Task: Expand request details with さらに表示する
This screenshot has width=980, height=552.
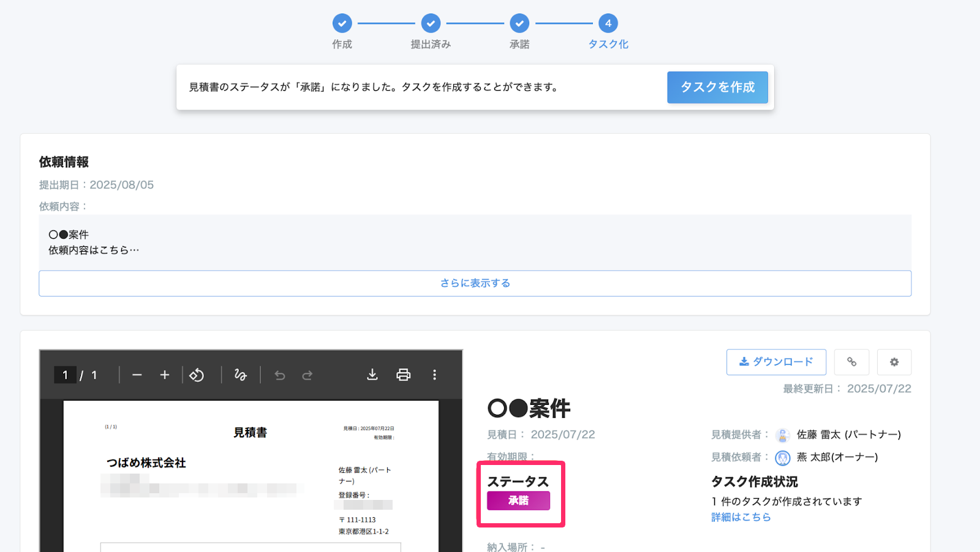Action: [x=475, y=283]
